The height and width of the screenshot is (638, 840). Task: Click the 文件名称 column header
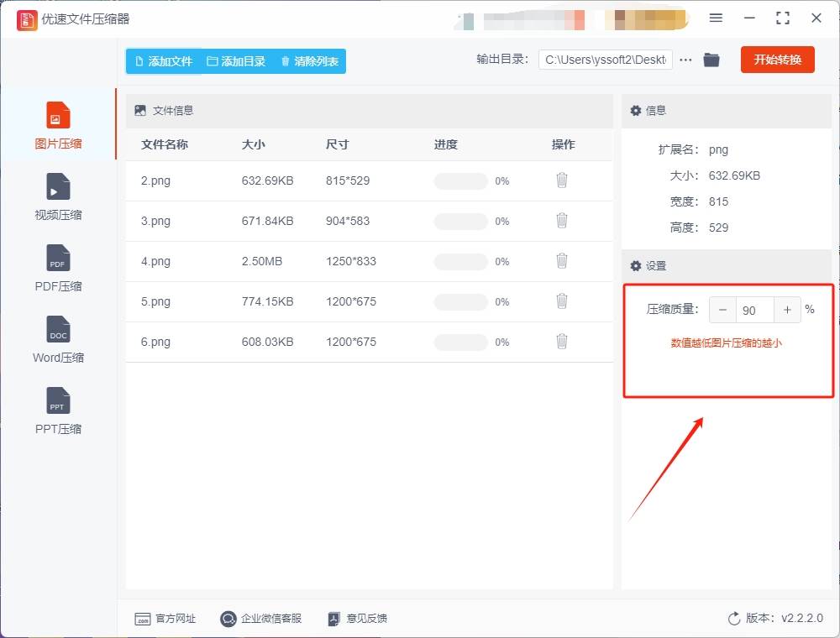165,144
